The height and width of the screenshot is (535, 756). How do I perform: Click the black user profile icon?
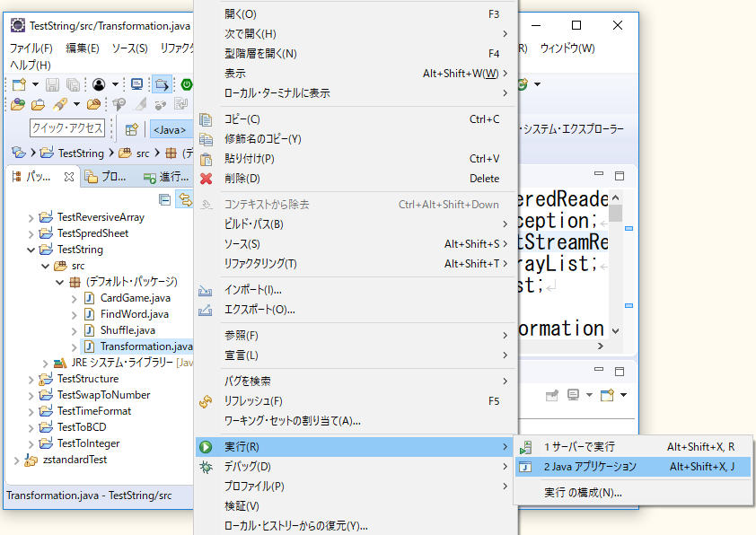[x=99, y=85]
